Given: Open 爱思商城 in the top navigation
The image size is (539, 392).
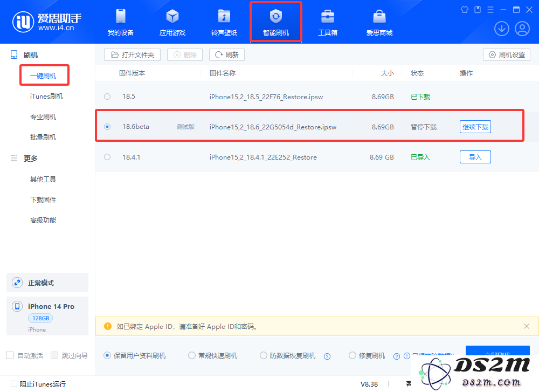Looking at the screenshot, I should click(x=379, y=23).
